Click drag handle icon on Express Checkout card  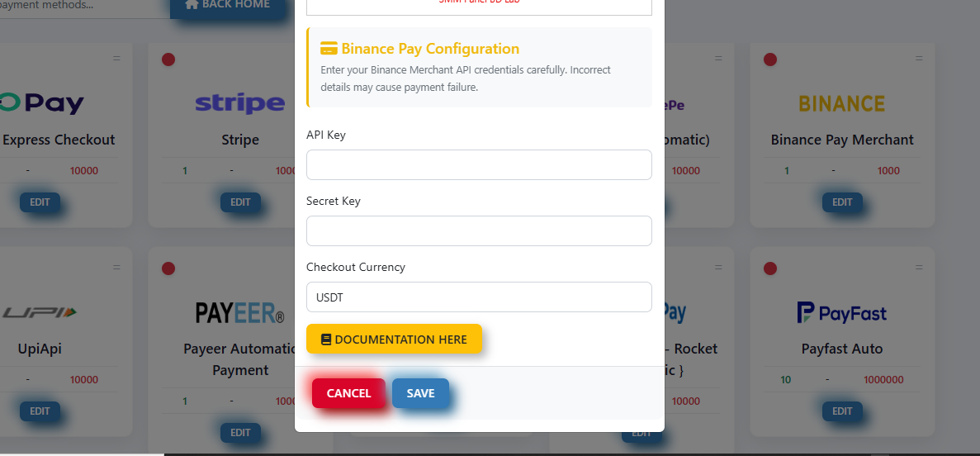pyautogui.click(x=116, y=58)
